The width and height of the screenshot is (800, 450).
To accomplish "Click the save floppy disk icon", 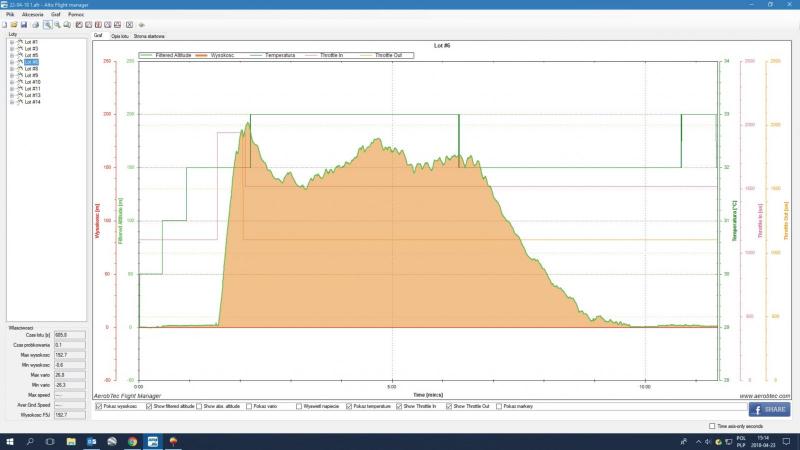I will click(x=25, y=24).
